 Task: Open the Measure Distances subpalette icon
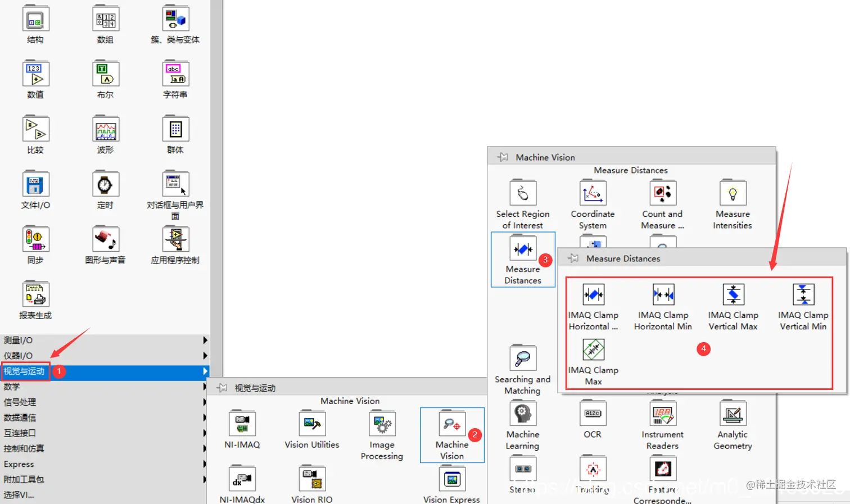pyautogui.click(x=523, y=248)
